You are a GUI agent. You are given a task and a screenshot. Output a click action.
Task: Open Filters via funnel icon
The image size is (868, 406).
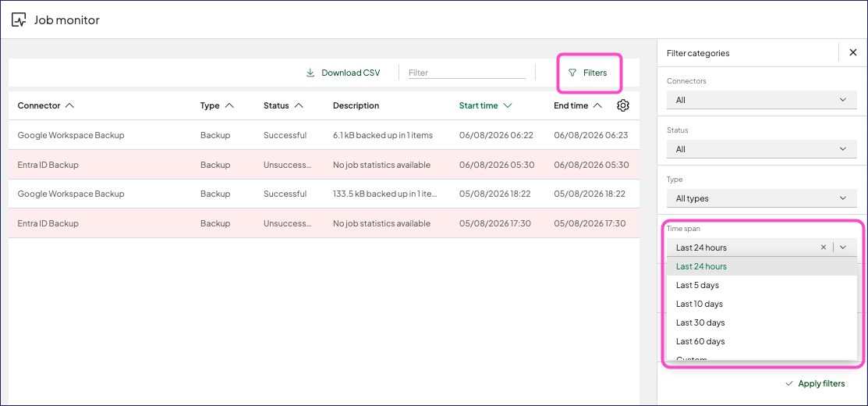point(572,73)
